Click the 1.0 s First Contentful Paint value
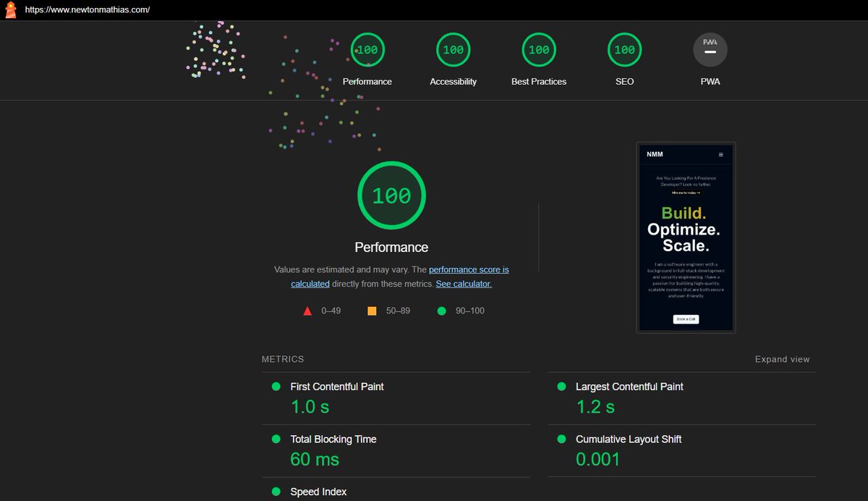The image size is (868, 501). coord(310,407)
